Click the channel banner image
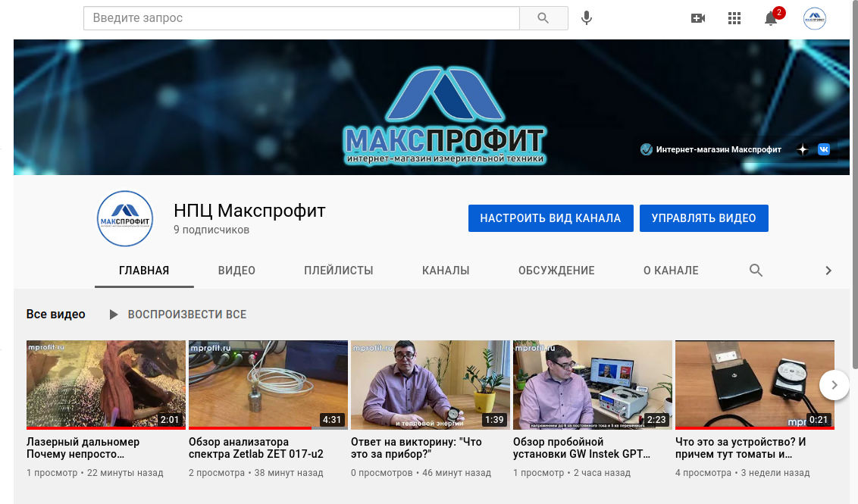The image size is (858, 504). [431, 108]
